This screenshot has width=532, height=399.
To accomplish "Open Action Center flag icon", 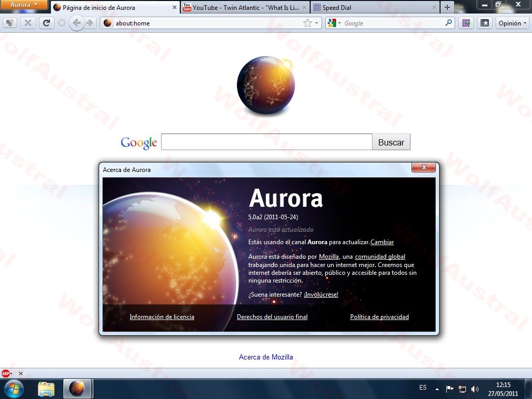I will [x=449, y=389].
